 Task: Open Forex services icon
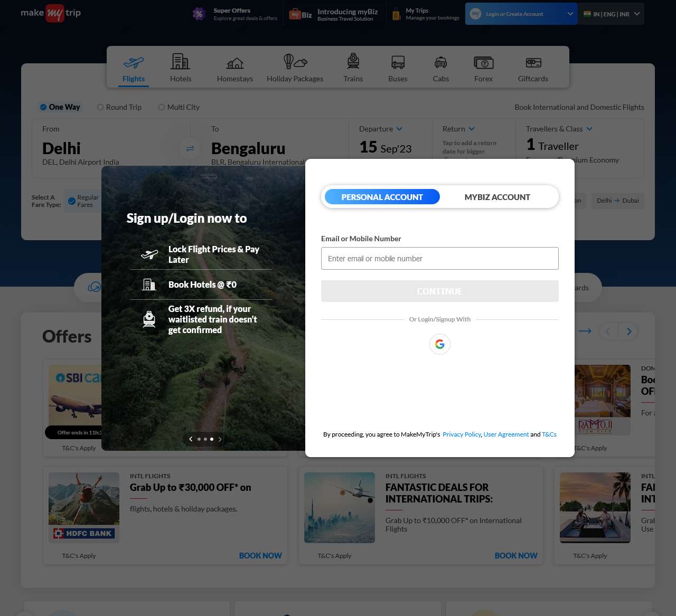pos(483,62)
